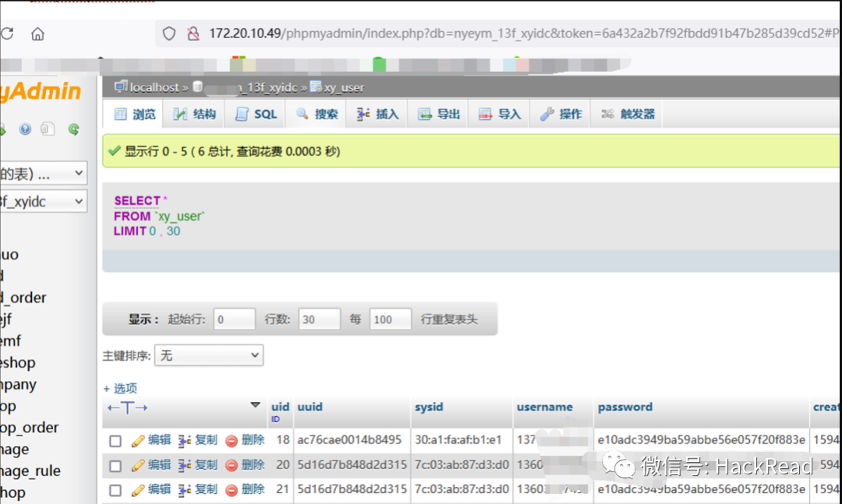This screenshot has width=842, height=504.
Task: Sort by the username column header
Action: [x=544, y=407]
